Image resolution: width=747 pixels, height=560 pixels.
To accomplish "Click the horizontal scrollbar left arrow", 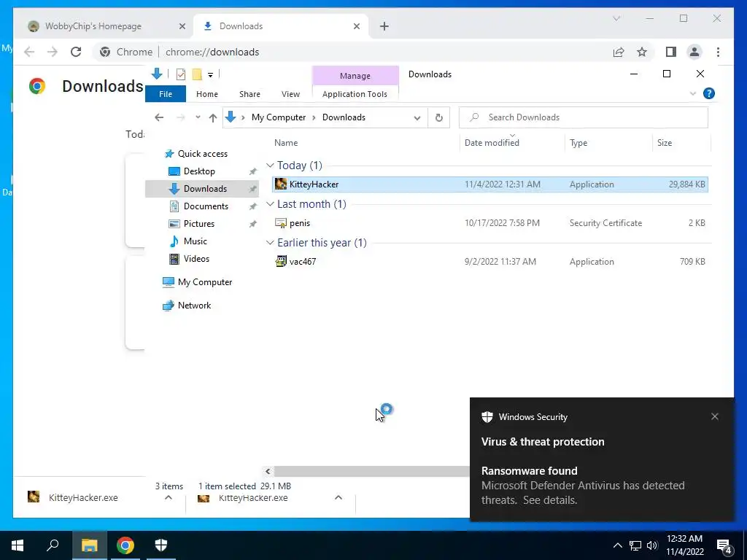I will pos(268,471).
